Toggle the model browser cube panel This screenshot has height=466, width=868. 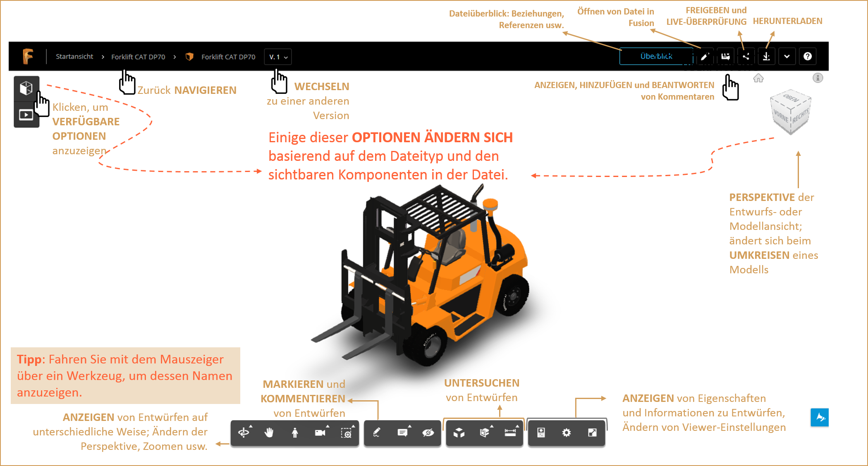[26, 88]
